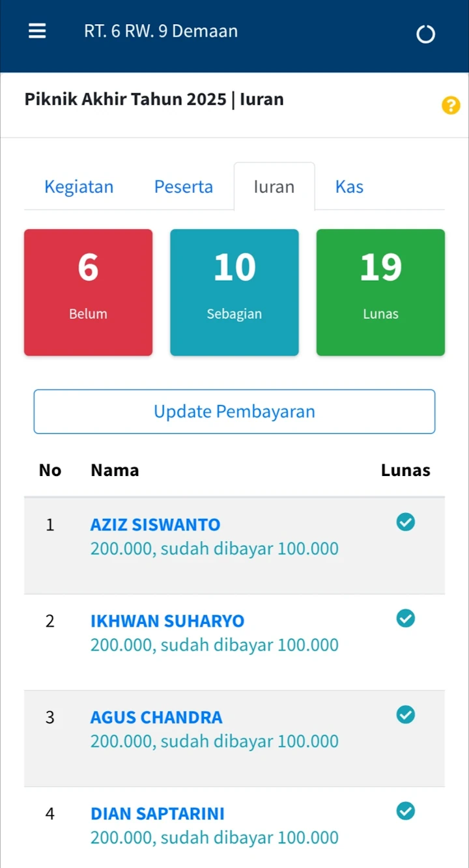
Task: Open AZIZ SISWANTO payment details
Action: [x=155, y=525]
